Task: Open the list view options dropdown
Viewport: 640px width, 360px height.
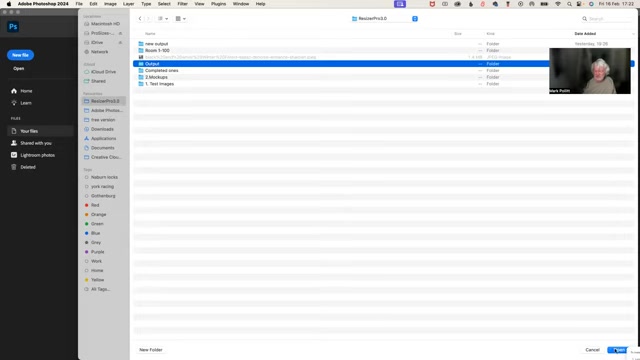Action: coord(163,18)
